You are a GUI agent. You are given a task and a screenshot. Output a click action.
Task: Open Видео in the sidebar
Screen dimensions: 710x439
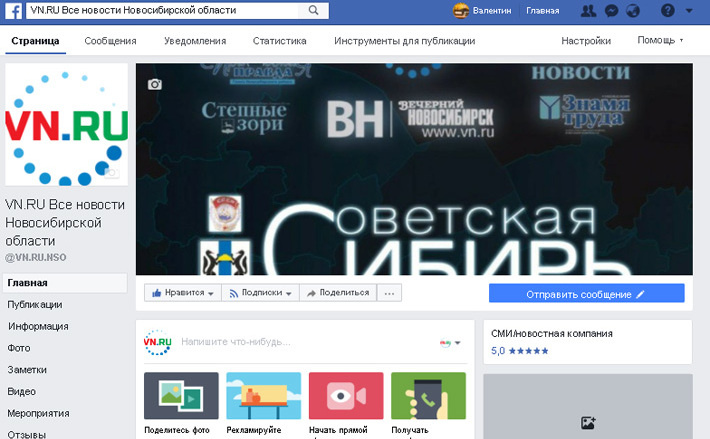pos(21,391)
